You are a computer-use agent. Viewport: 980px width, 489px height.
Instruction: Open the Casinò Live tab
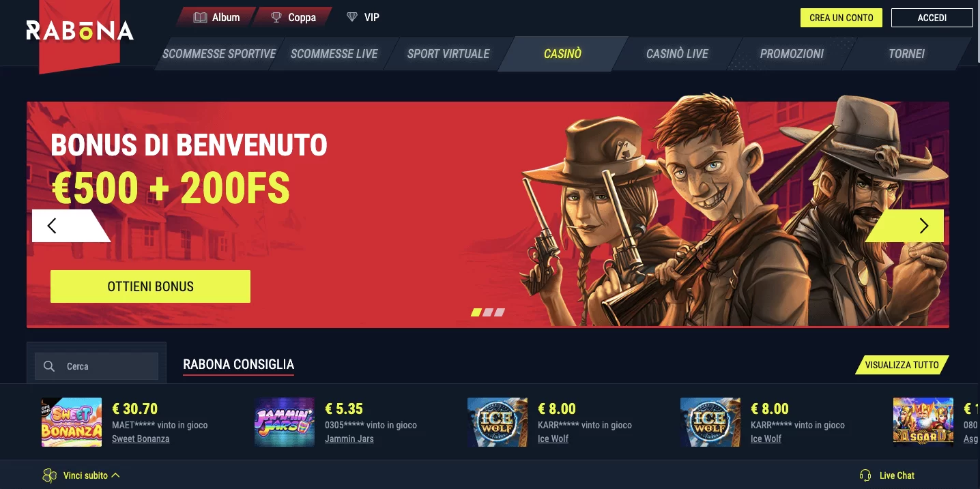[677, 54]
